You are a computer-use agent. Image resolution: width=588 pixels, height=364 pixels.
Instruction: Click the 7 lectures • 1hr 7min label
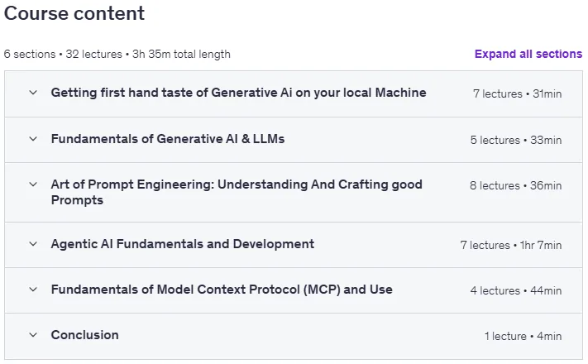tap(511, 245)
